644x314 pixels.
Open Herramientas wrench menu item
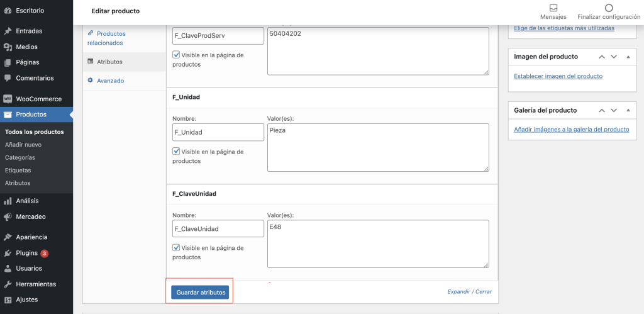click(x=36, y=284)
